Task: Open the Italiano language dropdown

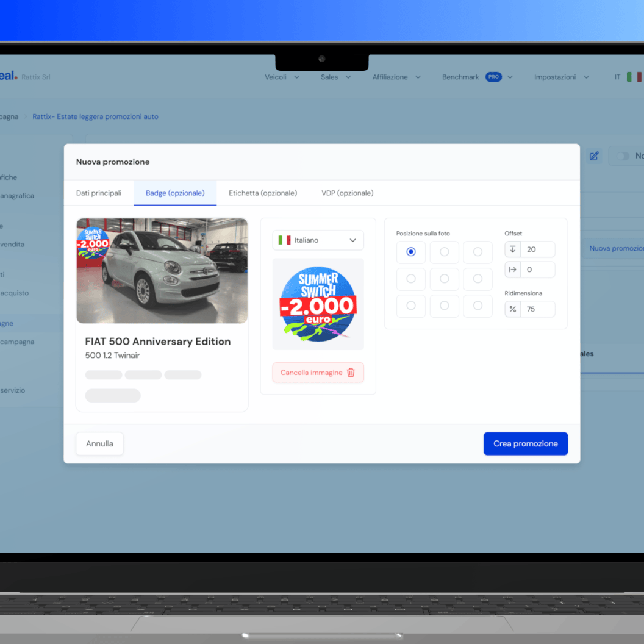Action: [318, 240]
